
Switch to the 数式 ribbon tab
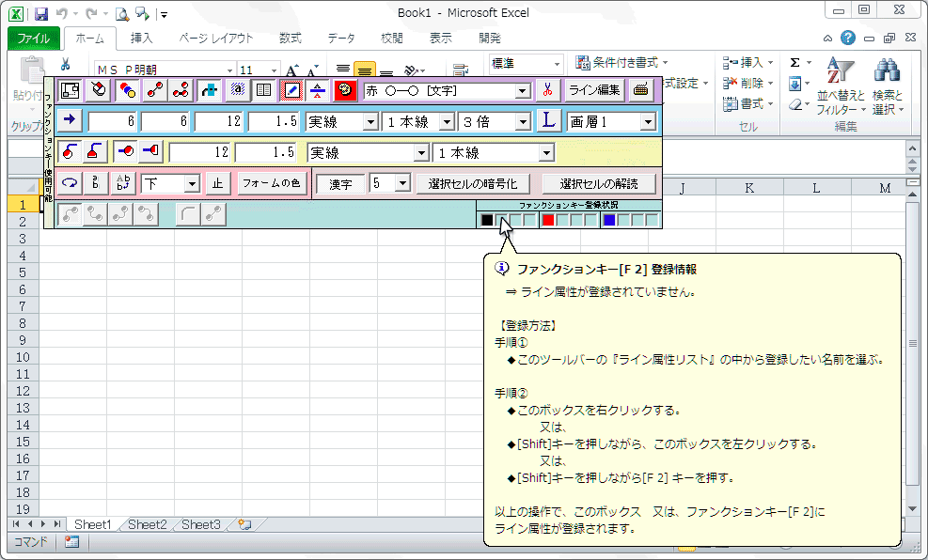point(290,39)
